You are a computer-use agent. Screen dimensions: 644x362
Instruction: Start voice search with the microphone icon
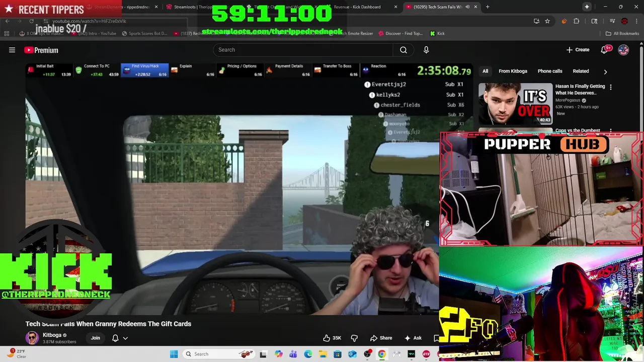tap(426, 50)
